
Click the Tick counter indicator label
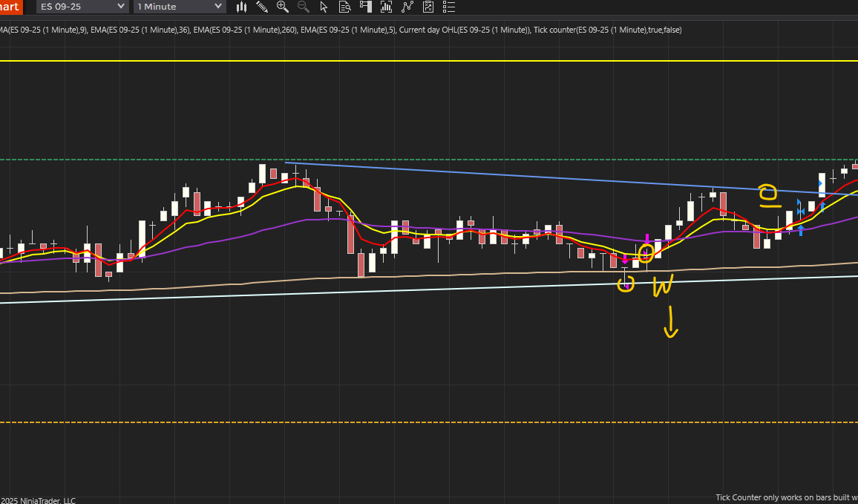[607, 30]
